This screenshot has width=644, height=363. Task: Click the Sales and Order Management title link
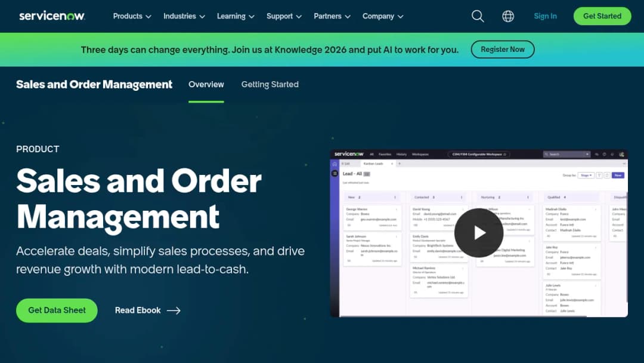pyautogui.click(x=94, y=84)
